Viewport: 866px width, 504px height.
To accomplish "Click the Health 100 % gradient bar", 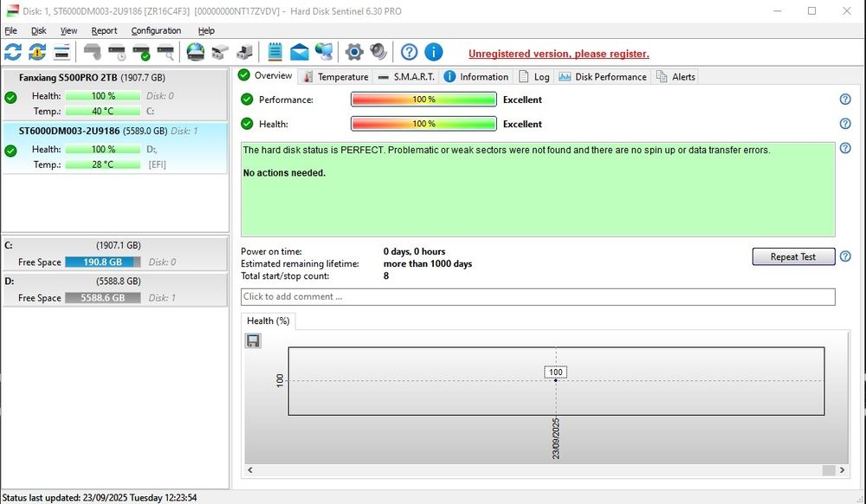I will (423, 124).
